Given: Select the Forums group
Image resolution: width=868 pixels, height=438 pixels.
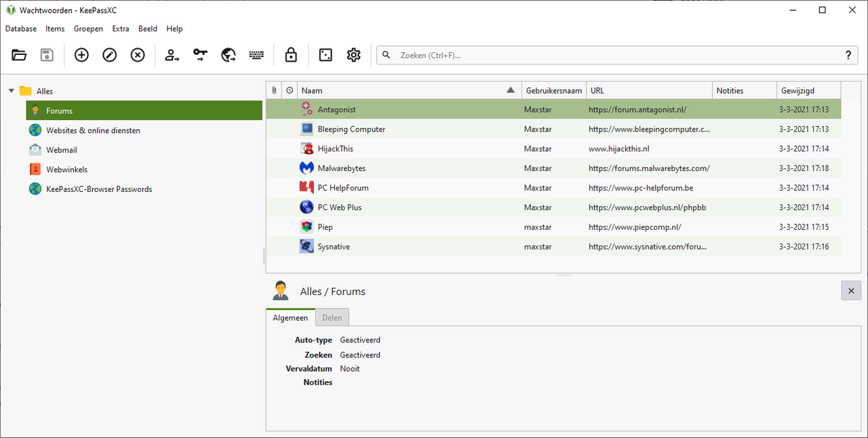Looking at the screenshot, I should pyautogui.click(x=144, y=111).
